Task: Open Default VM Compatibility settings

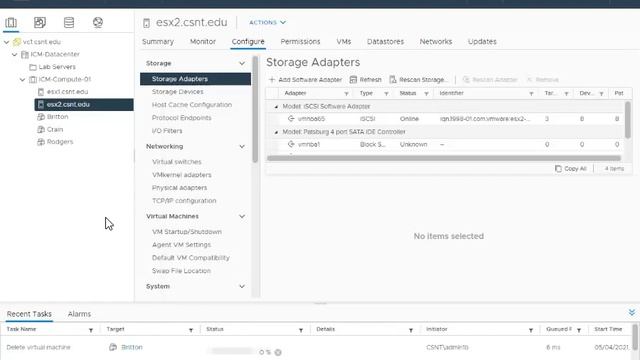Action: tap(191, 258)
